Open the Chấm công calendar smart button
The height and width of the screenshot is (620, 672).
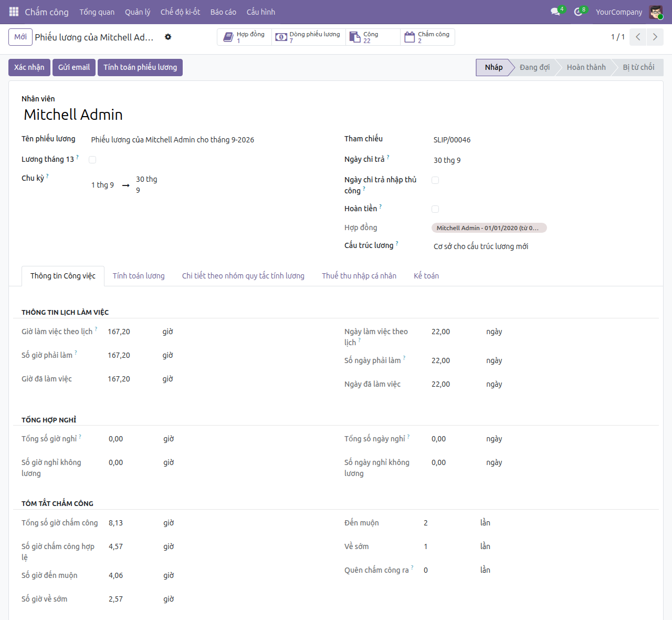(427, 37)
